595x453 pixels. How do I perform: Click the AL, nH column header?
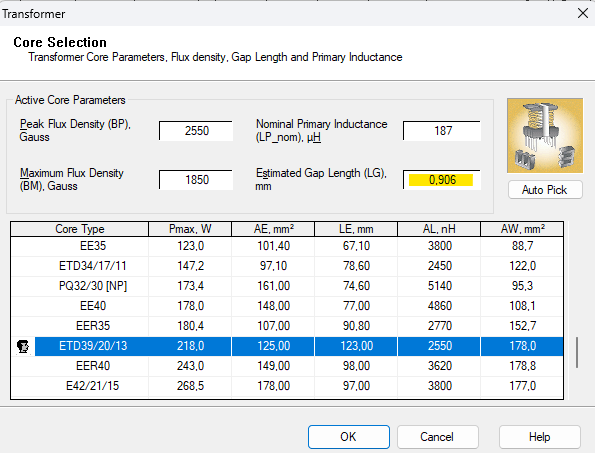[439, 229]
